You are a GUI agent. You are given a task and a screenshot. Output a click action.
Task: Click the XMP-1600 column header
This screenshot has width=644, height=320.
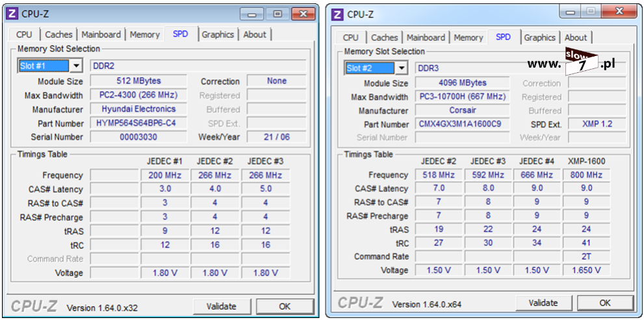586,161
